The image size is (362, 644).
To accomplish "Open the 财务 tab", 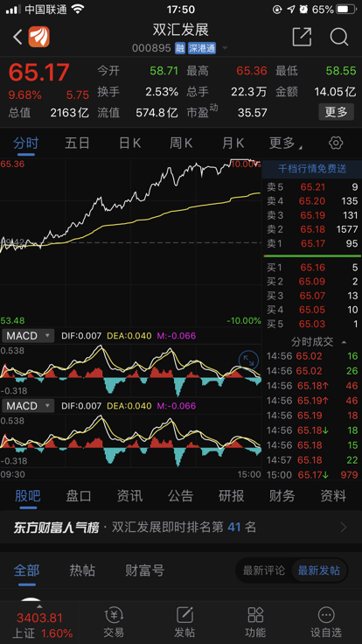I will (x=282, y=496).
